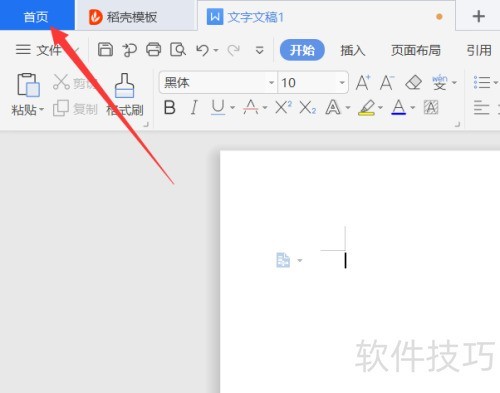Viewport: 500px width, 393px height.
Task: Open the 引用 ribbon tab
Action: [x=479, y=50]
